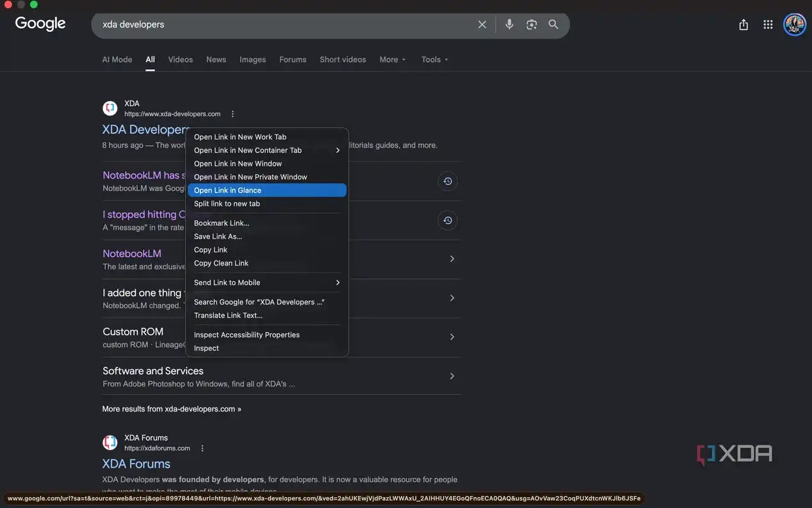Choose Open Link in New Work Tab
Screen dimensions: 812x508
(267, 137)
